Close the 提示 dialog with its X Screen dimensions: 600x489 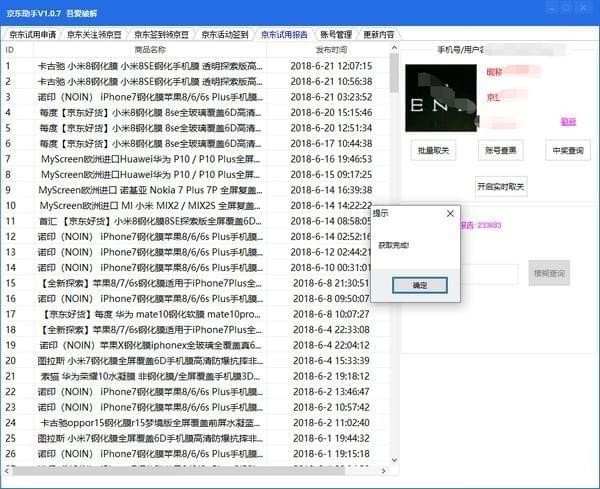[x=449, y=213]
